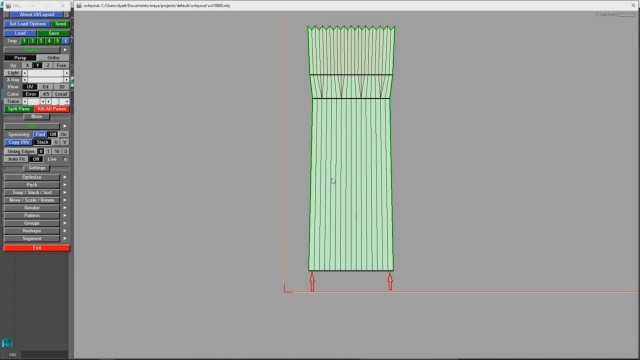Click the Load button
This screenshot has height=360, width=640.
pyautogui.click(x=20, y=33)
